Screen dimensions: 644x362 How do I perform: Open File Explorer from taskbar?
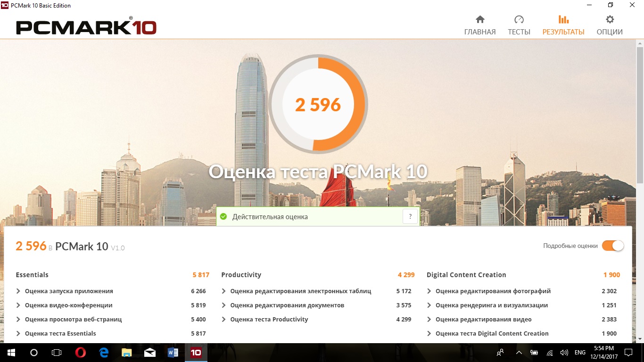(x=127, y=353)
